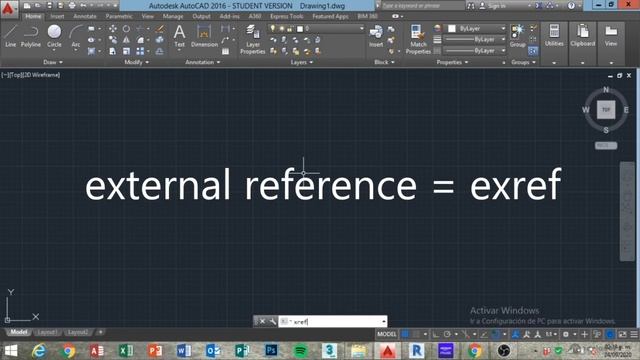Select the Polyline tool
Screen dimensions: 640x360
(31, 36)
